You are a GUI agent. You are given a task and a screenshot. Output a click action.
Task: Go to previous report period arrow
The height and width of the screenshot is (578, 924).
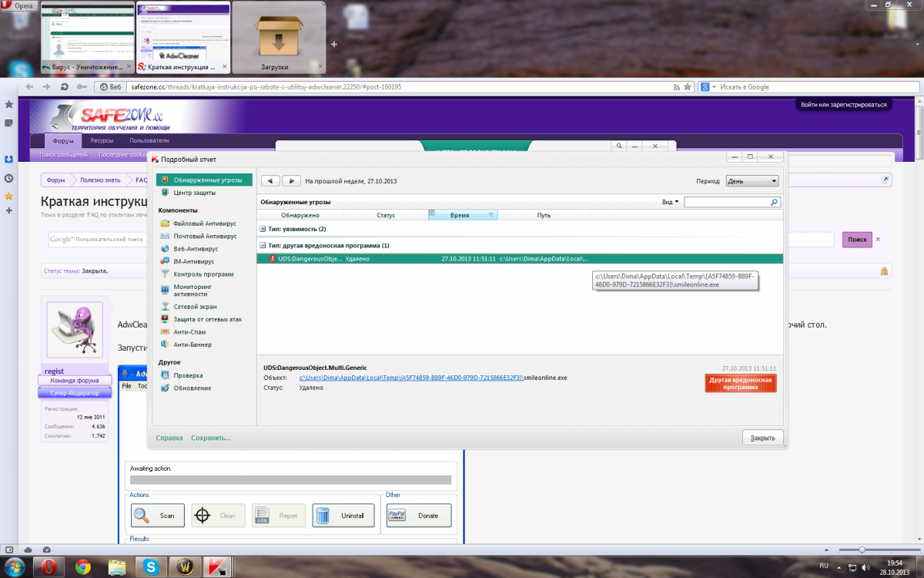pyautogui.click(x=270, y=181)
